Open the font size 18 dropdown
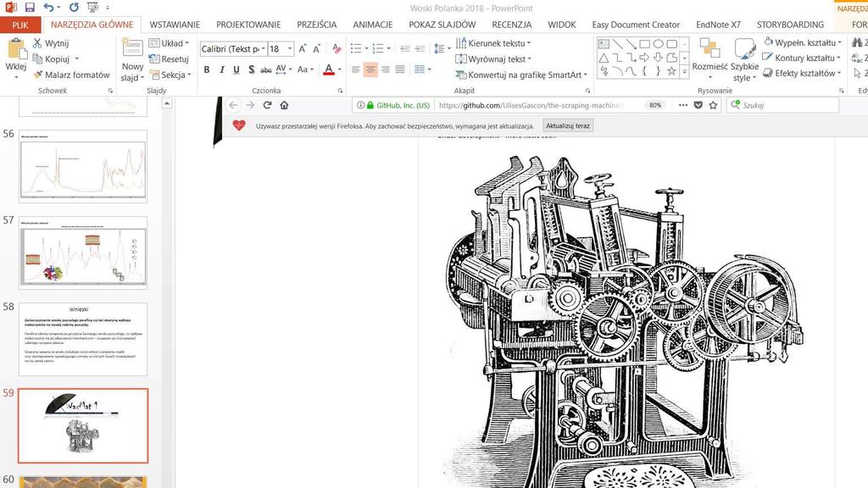The image size is (868, 488). (x=290, y=49)
